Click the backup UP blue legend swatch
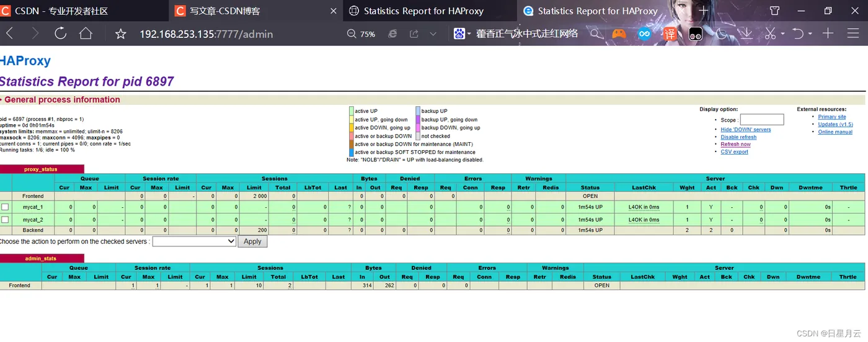Screen dimensions: 868x342 coord(418,111)
